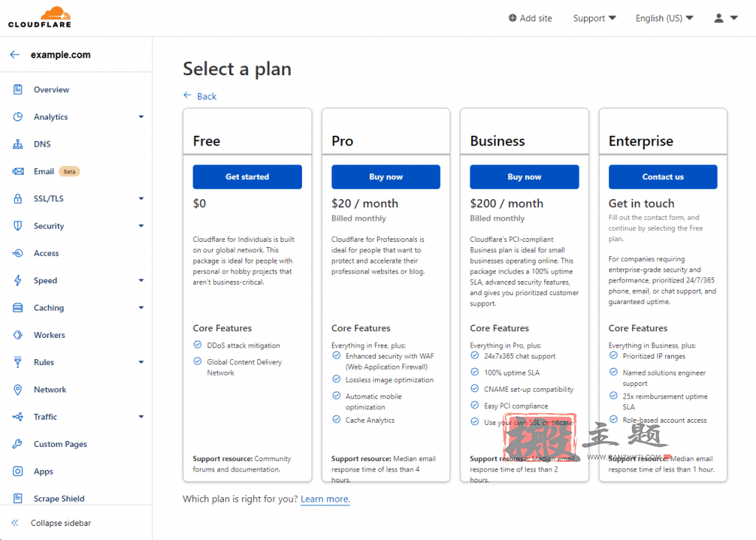Open the Network location pin icon
The width and height of the screenshot is (756, 540).
[18, 390]
